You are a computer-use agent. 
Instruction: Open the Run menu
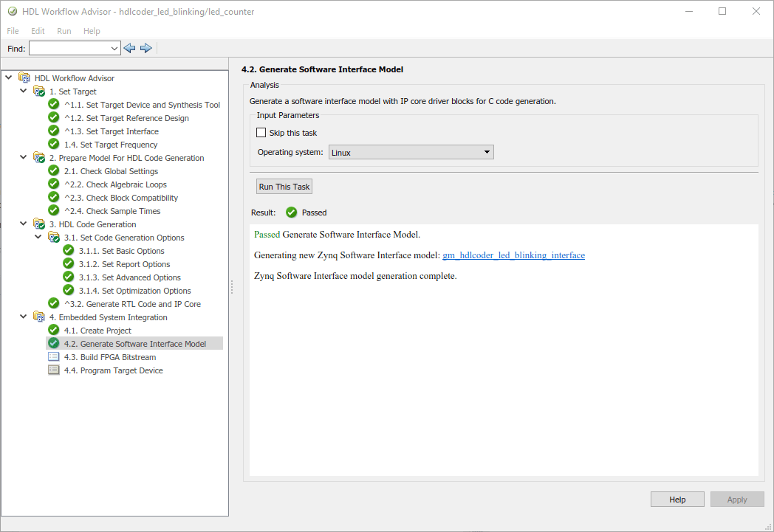point(64,31)
